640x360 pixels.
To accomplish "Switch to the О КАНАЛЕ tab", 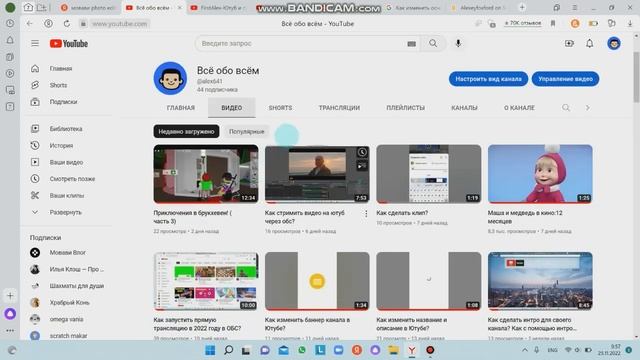I will point(519,108).
